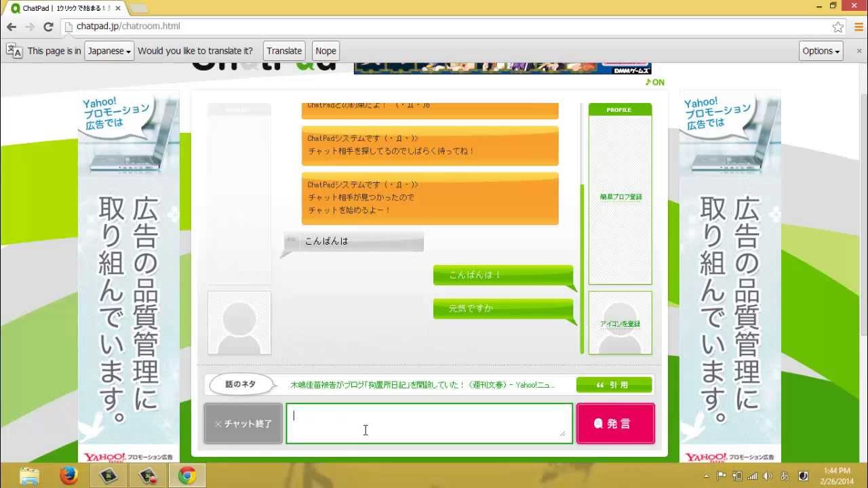Click the green chat scrollbar handle
Screen dimensions: 868x488
coord(582,269)
